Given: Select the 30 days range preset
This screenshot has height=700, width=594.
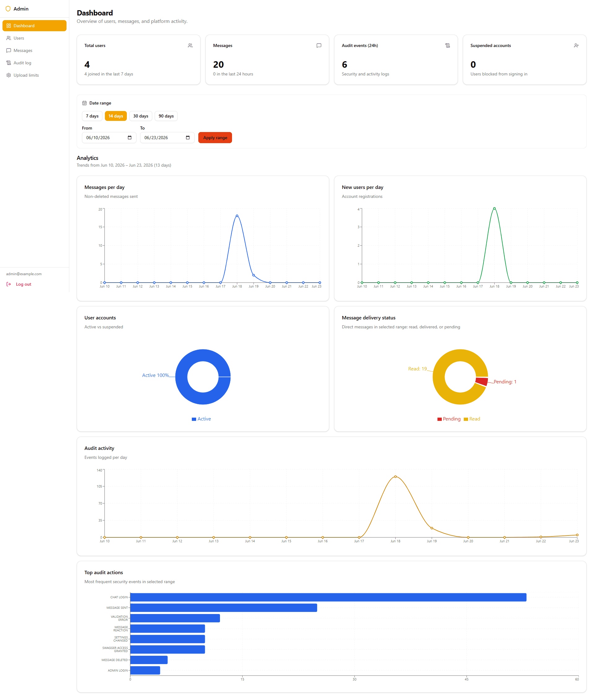Looking at the screenshot, I should (141, 116).
